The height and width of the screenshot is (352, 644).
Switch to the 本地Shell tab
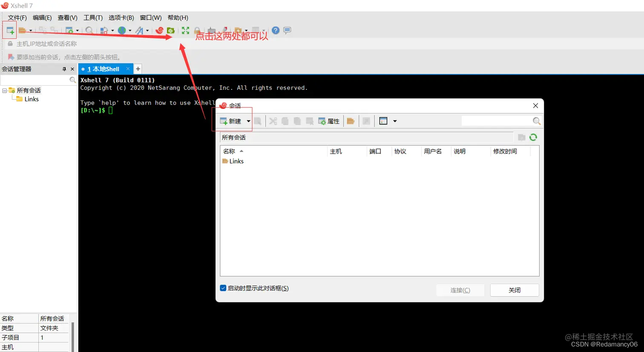click(x=103, y=69)
